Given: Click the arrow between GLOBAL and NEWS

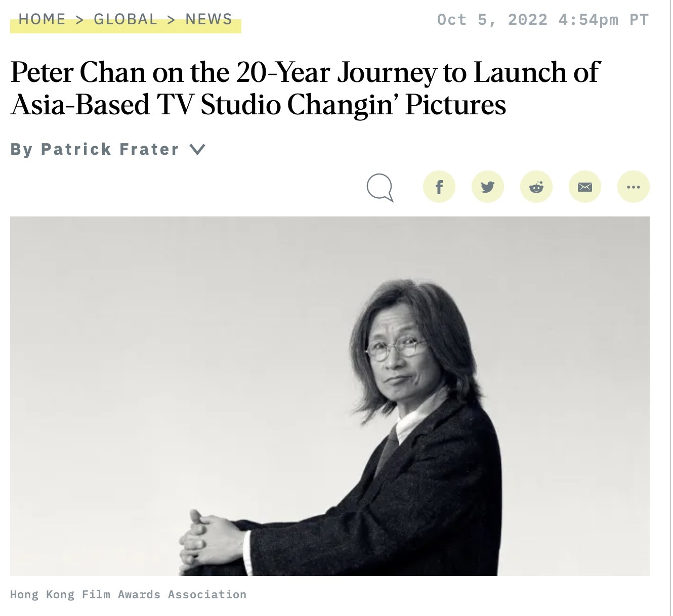Looking at the screenshot, I should (x=172, y=20).
